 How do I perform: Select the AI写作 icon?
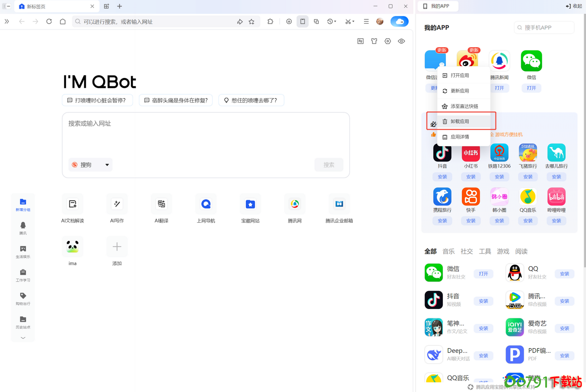click(x=117, y=208)
